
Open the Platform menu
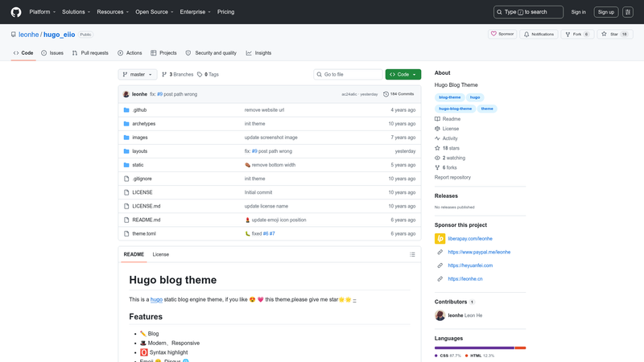[43, 12]
